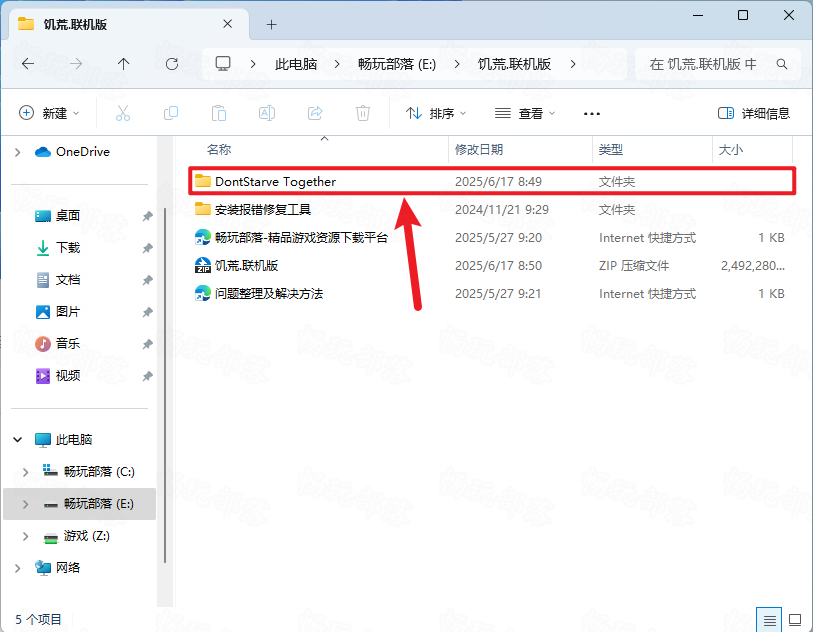813x632 pixels.
Task: Click the pin icon beside 文档
Action: [147, 280]
